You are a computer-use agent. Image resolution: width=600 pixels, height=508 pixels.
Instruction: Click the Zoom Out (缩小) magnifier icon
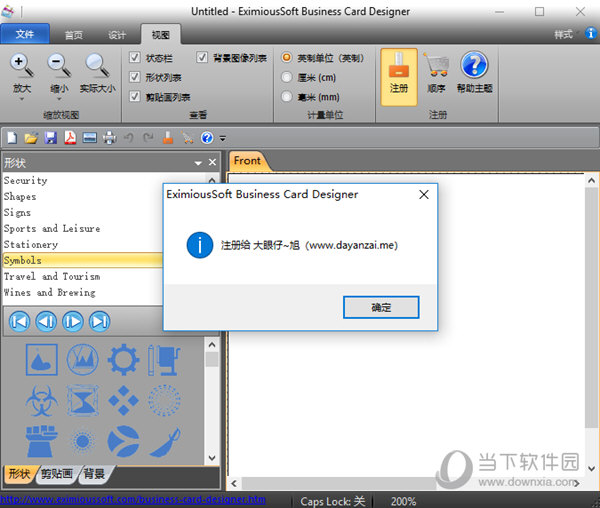point(59,66)
